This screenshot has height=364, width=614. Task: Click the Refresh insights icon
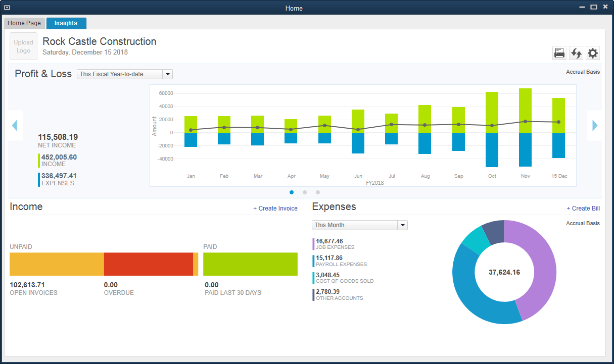pyautogui.click(x=576, y=53)
